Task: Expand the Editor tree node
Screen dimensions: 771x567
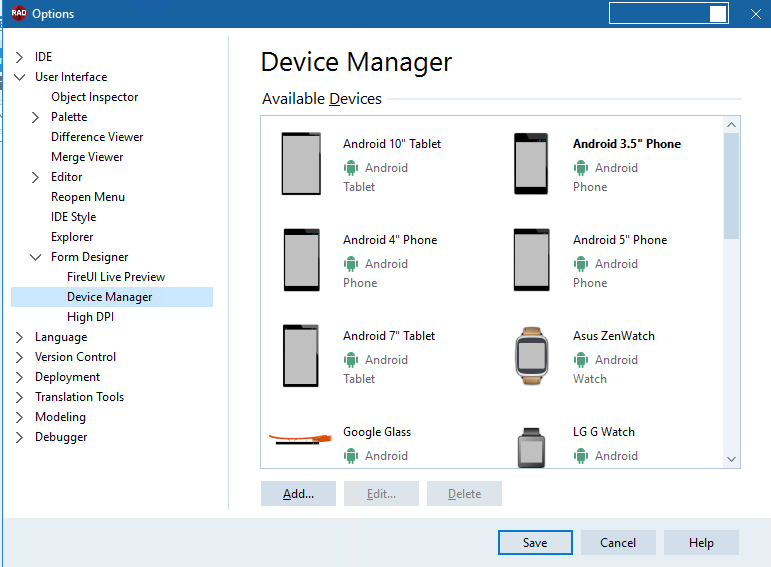Action: tap(35, 177)
